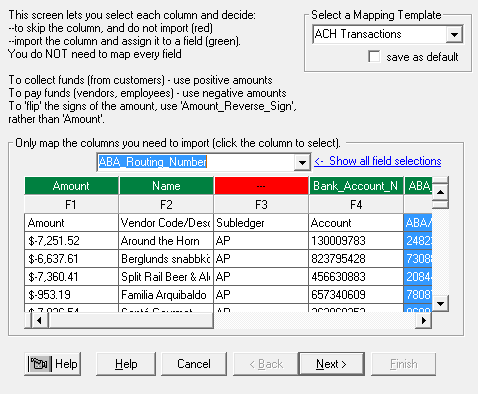
Task: Click the '$-7,251.52' amount cell
Action: click(x=71, y=241)
